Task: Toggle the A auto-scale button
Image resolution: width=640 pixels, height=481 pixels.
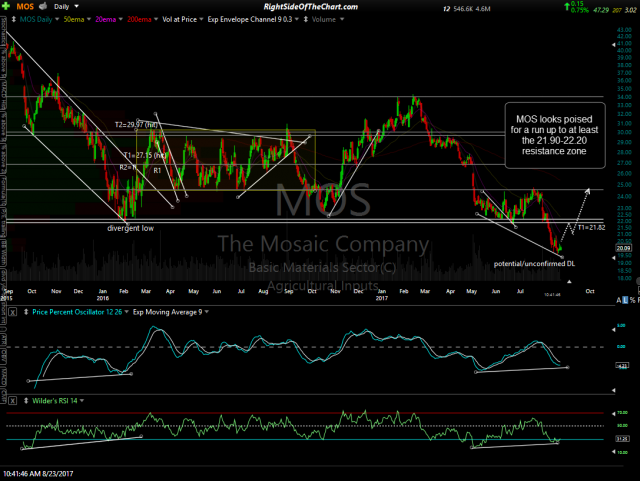Action: coord(618,301)
